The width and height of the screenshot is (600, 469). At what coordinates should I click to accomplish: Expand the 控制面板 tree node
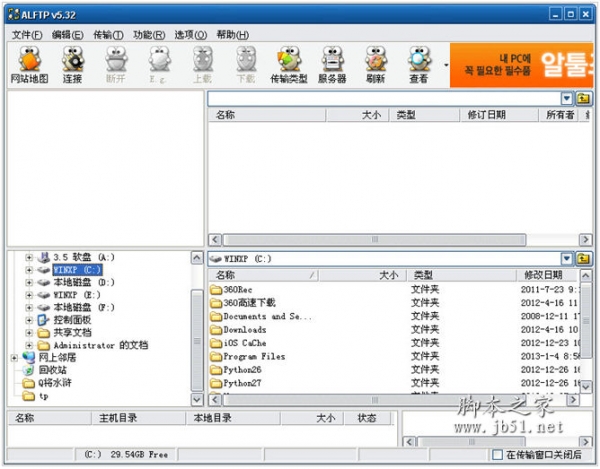(29, 320)
